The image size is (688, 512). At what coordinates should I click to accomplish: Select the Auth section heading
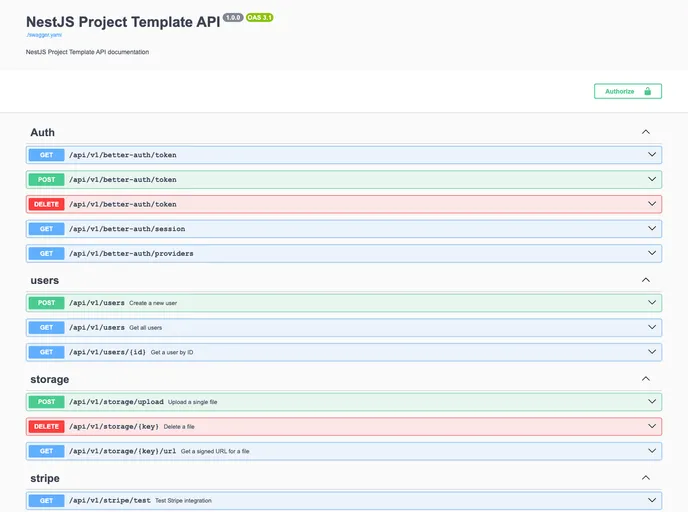(x=43, y=132)
